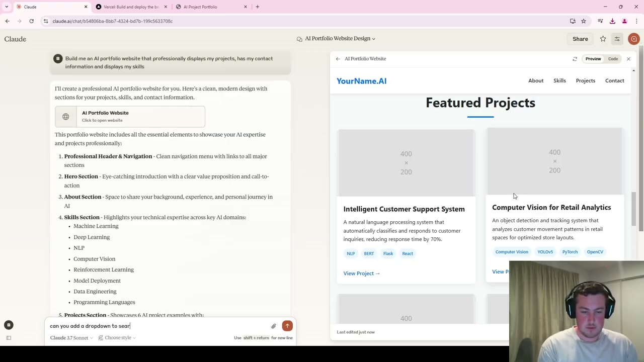Viewport: 644px width, 362px height.
Task: Open the Choose style dropdown
Action: pyautogui.click(x=117, y=338)
